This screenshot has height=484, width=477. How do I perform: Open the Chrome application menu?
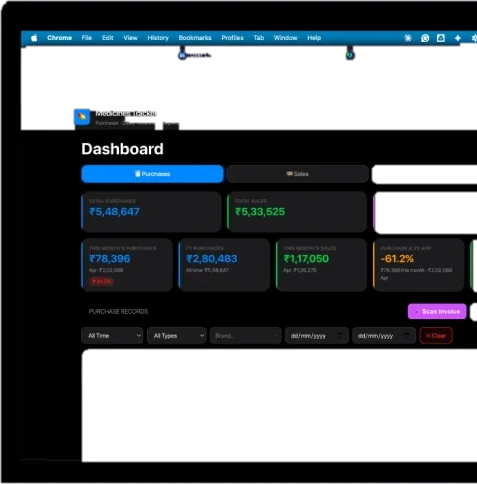tap(59, 38)
